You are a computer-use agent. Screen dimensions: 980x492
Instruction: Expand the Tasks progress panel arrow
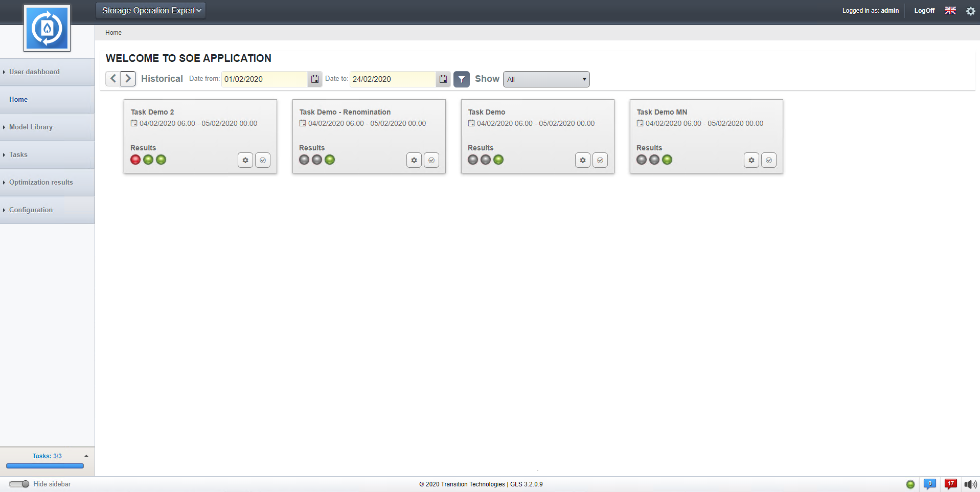pyautogui.click(x=86, y=456)
